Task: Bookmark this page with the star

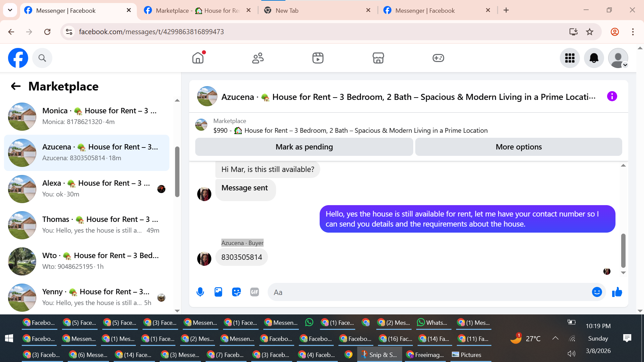Action: [589, 32]
